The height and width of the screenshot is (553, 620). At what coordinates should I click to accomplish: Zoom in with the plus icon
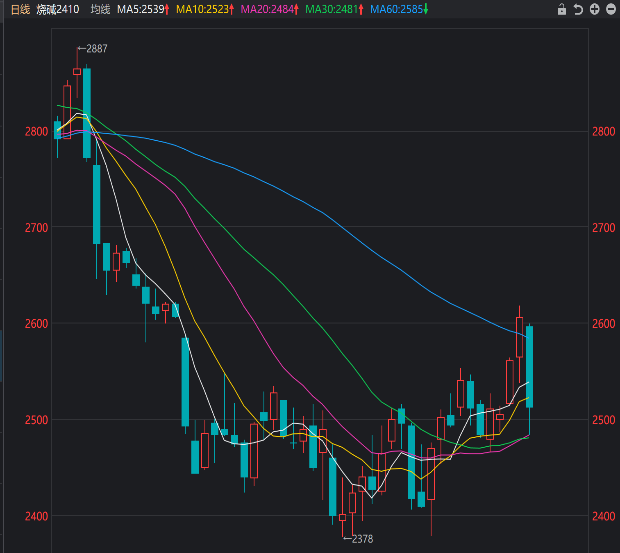(x=595, y=9)
